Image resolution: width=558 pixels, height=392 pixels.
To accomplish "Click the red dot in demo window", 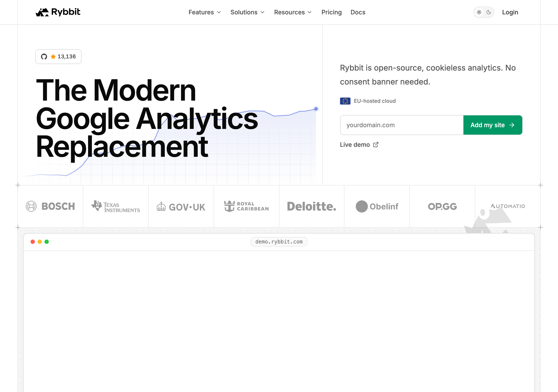I will (32, 242).
